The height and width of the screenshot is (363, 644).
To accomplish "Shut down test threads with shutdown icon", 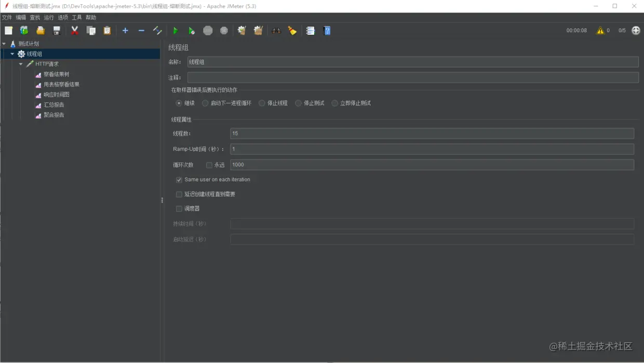I will coord(224,31).
